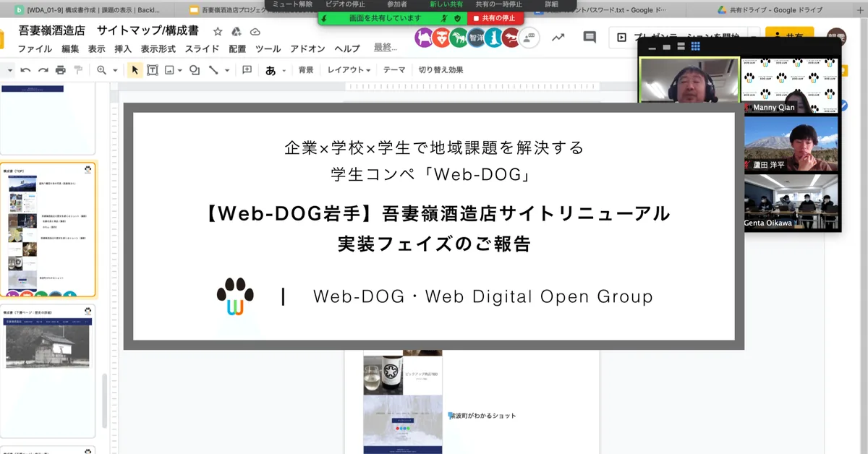The image size is (868, 454).
Task: Click the 背景 background button
Action: click(306, 70)
